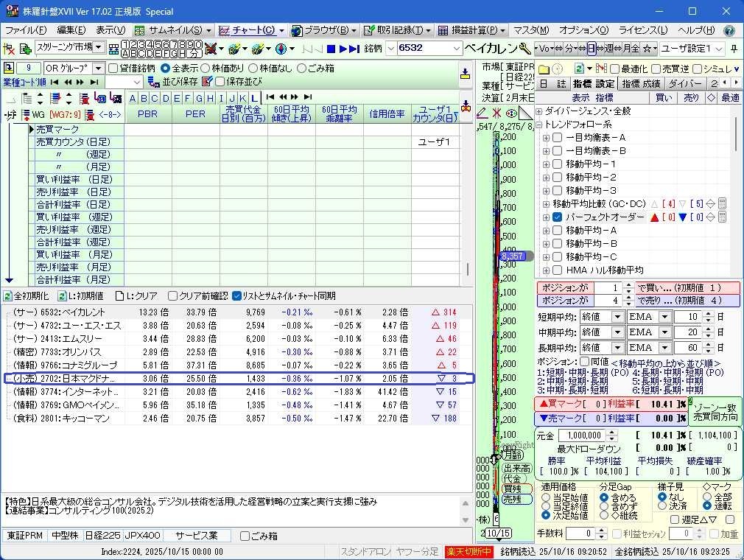Open the 短期平均 EMA type dropdown
The width and height of the screenshot is (744, 560).
(x=664, y=317)
